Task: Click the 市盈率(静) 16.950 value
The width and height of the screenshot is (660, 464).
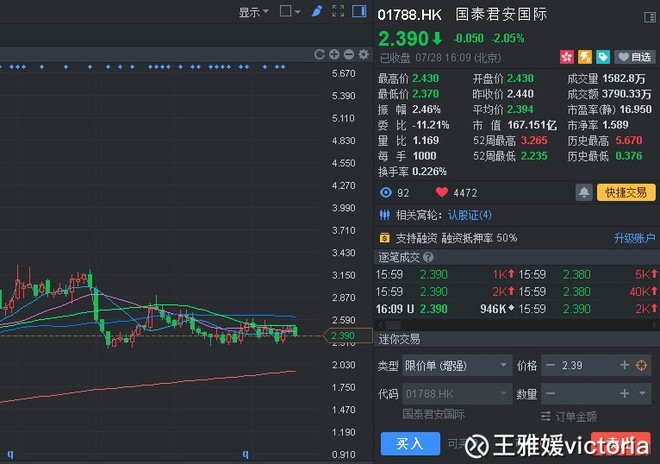Action: click(636, 109)
